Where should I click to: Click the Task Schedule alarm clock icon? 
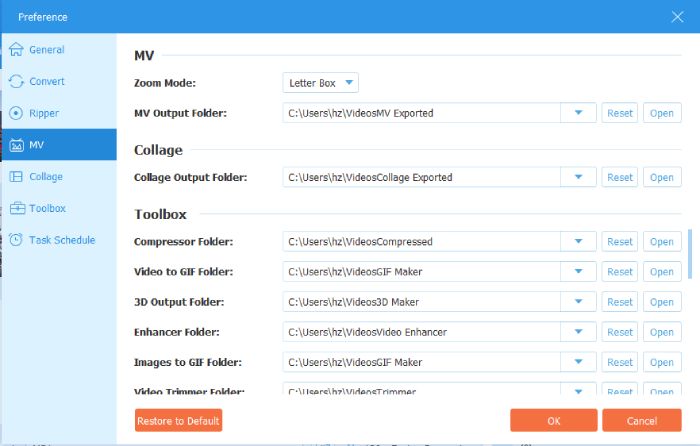click(16, 240)
